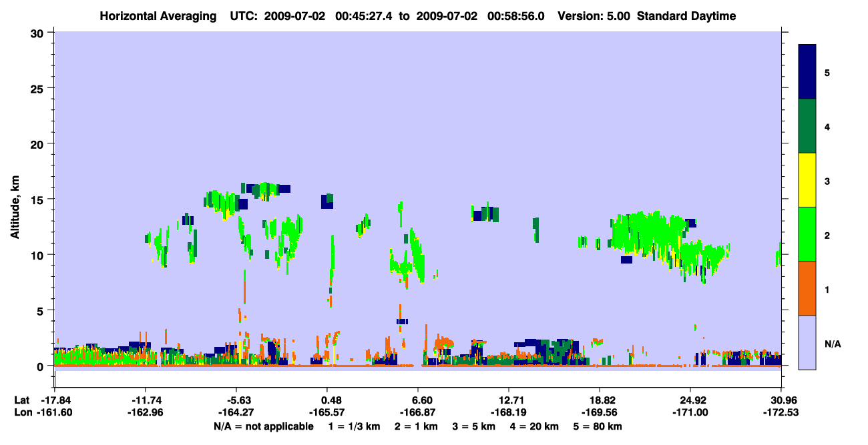Viewport: 868px width, 445px height.
Task: Click longitude value -165.57
Action: [327, 413]
